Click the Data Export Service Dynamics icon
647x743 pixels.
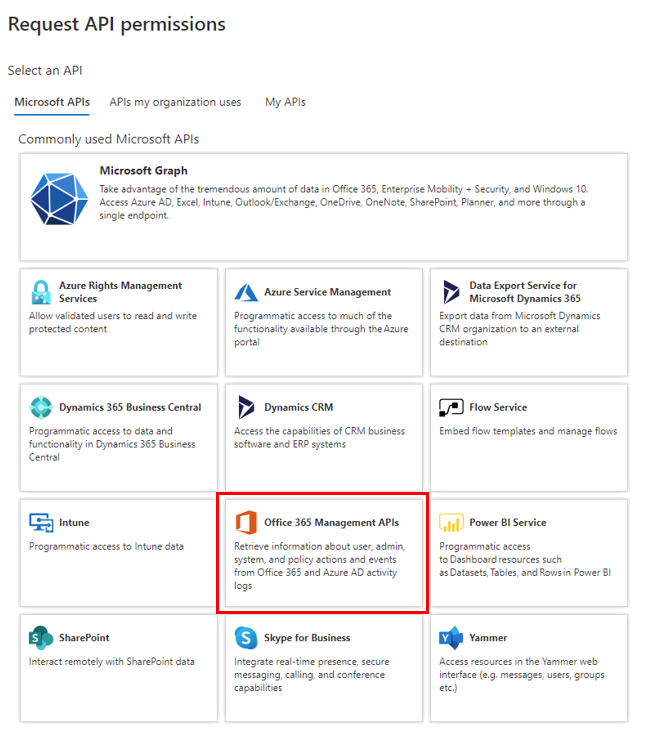click(451, 291)
